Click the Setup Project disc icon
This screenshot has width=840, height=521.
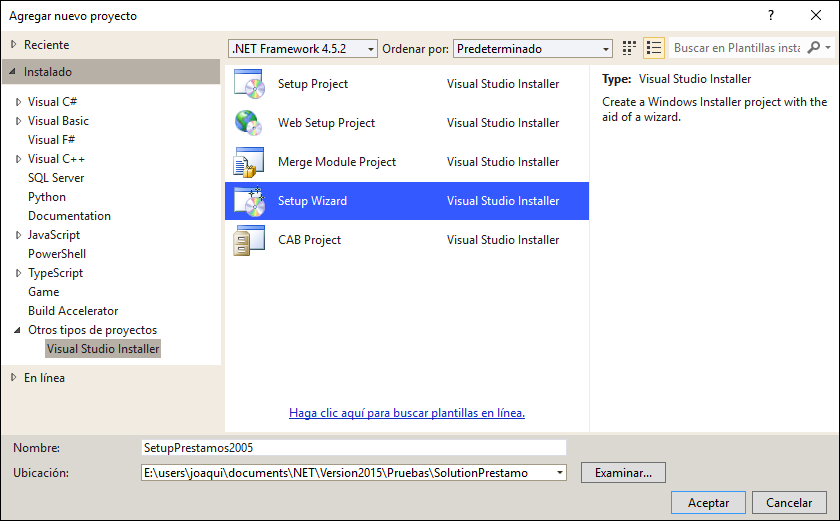coord(249,84)
